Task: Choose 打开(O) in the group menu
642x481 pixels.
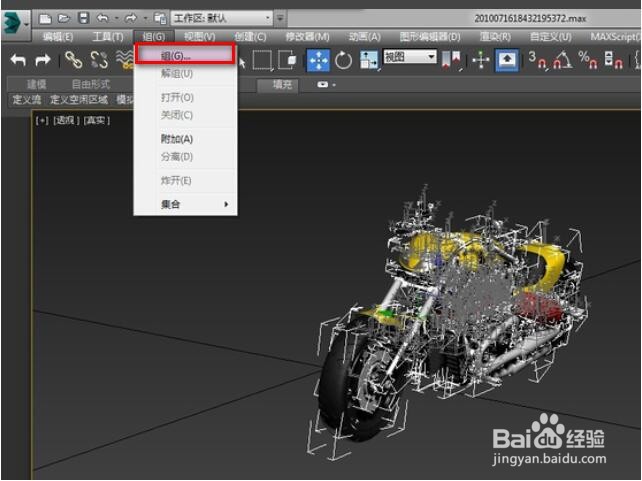Action: [x=186, y=97]
